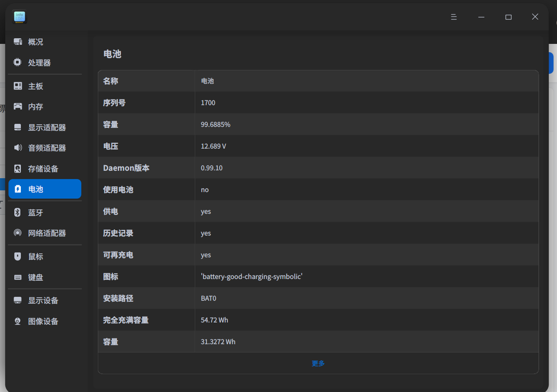The height and width of the screenshot is (392, 557).
Task: Select the battery-good-charging-symbolic 图标 row
Action: coord(318,276)
